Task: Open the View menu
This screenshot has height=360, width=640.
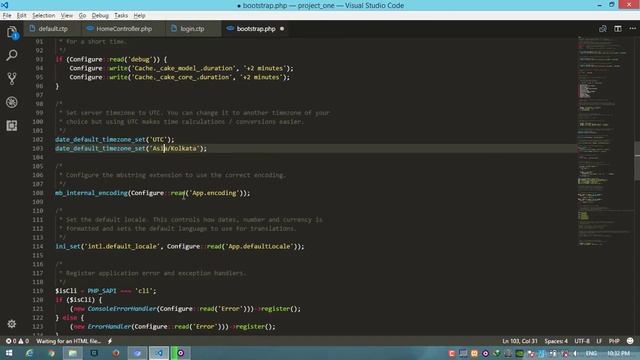Action: click(67, 16)
